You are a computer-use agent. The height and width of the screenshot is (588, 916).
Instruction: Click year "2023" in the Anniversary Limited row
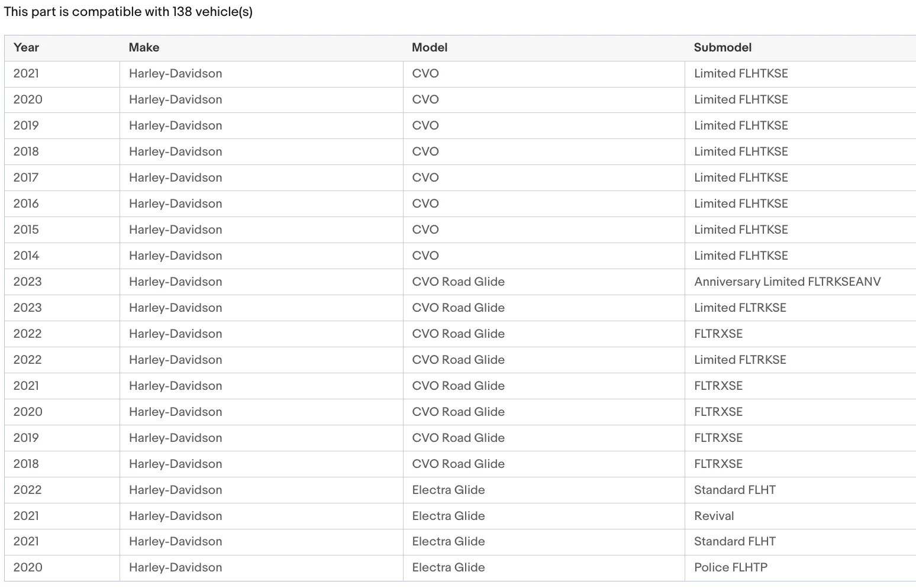click(x=27, y=282)
